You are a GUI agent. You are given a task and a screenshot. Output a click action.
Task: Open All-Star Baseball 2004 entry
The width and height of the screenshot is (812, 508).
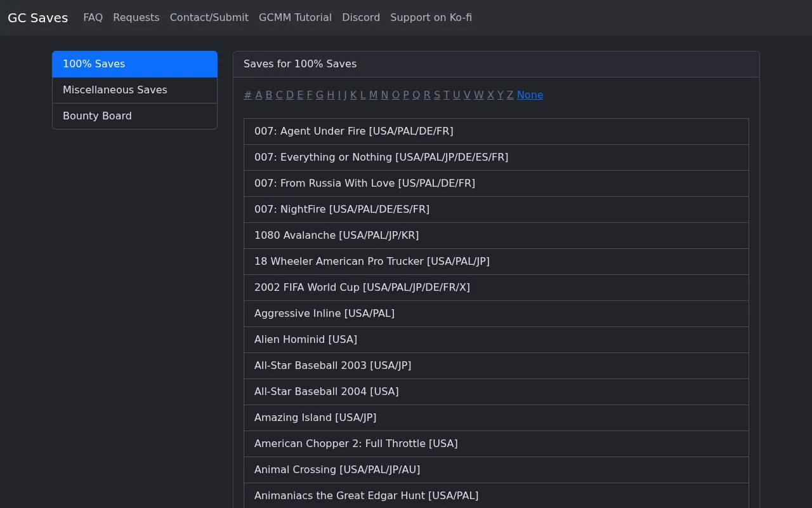coord(496,392)
